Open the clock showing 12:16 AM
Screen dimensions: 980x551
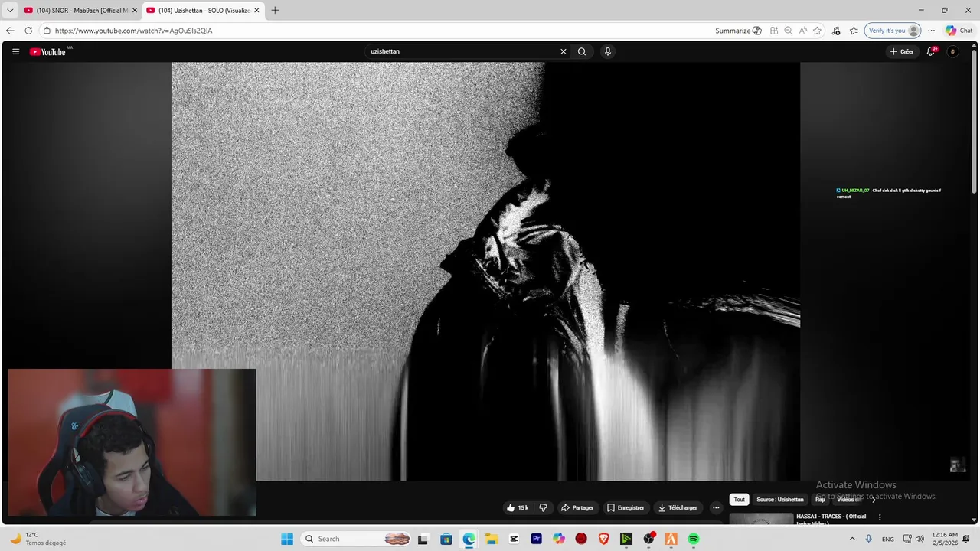pos(945,539)
